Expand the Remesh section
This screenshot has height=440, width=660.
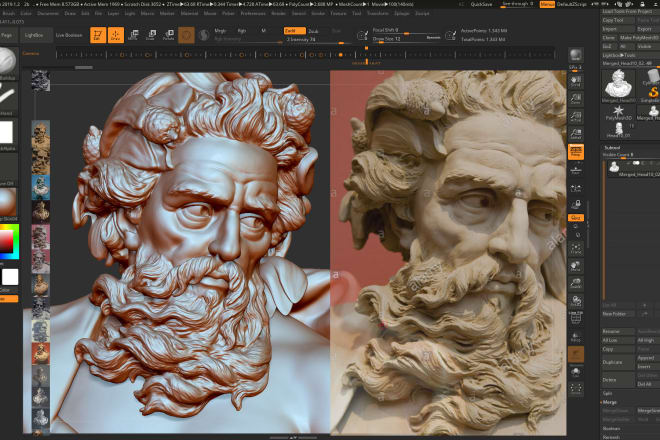click(611, 437)
